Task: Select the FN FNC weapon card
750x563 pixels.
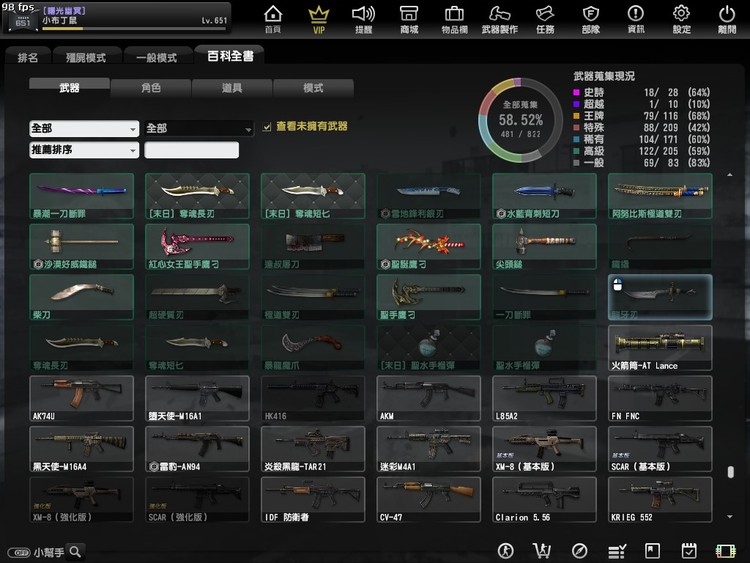Action: coord(660,398)
